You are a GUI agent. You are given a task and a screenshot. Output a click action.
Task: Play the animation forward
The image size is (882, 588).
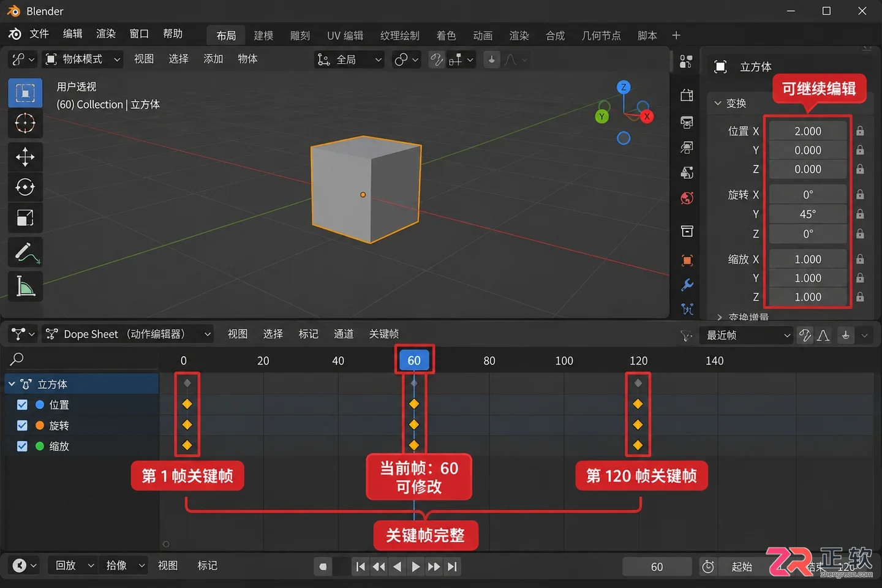coord(415,567)
